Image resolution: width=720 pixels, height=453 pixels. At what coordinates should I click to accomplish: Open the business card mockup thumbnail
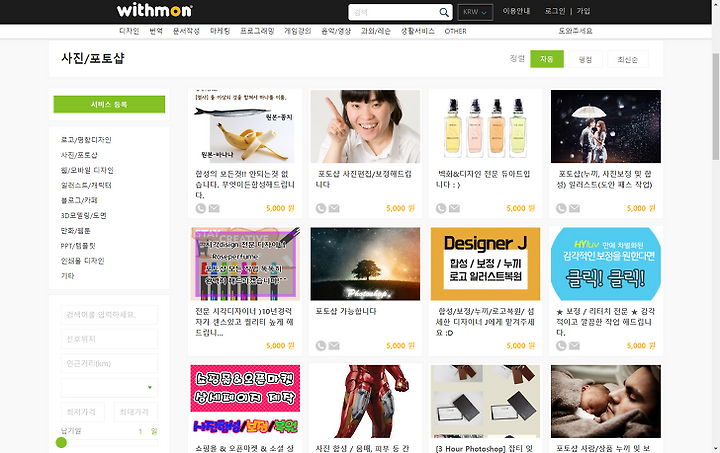485,402
